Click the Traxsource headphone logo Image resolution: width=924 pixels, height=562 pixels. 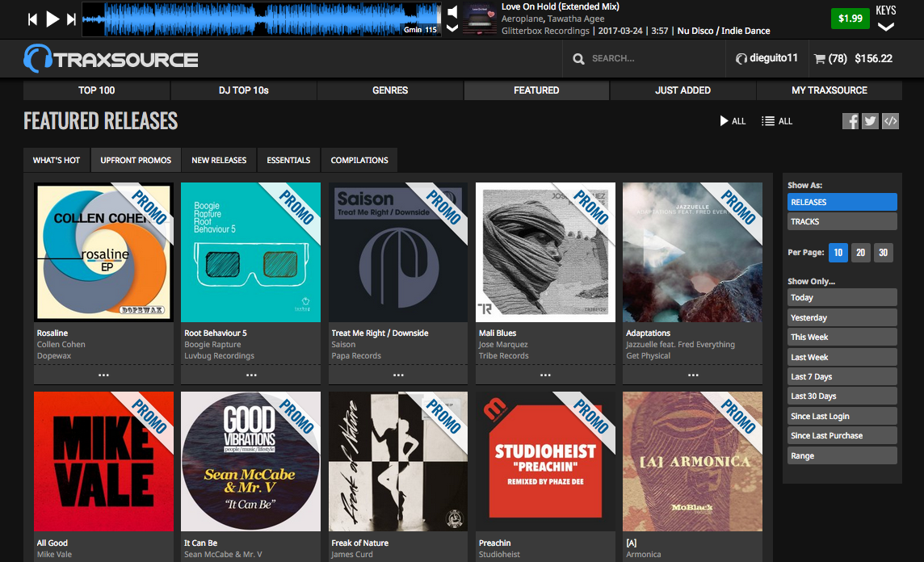coord(39,59)
